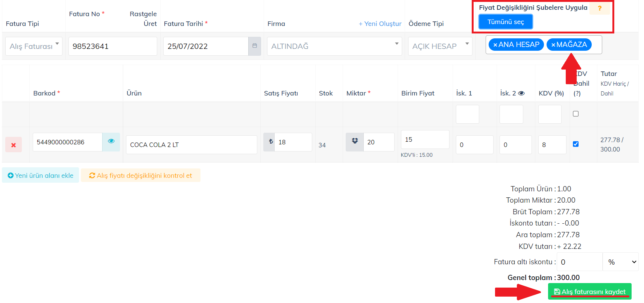644x303 pixels.
Task: Click the İskonto tutarı : - -0.00 text
Action: click(544, 223)
